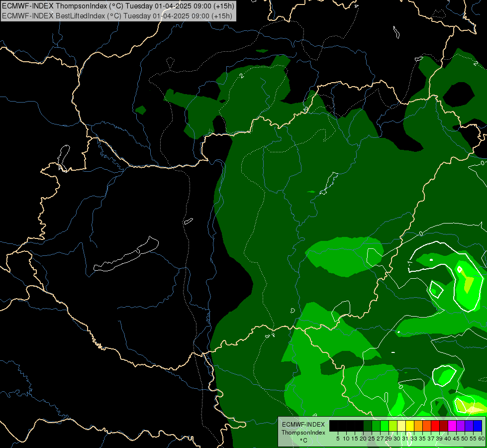487x448 pixels.
Task: Click legend tick value '30'
Action: [x=396, y=439]
